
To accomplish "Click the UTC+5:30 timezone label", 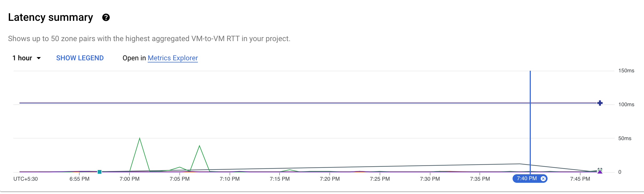I will coord(26,179).
